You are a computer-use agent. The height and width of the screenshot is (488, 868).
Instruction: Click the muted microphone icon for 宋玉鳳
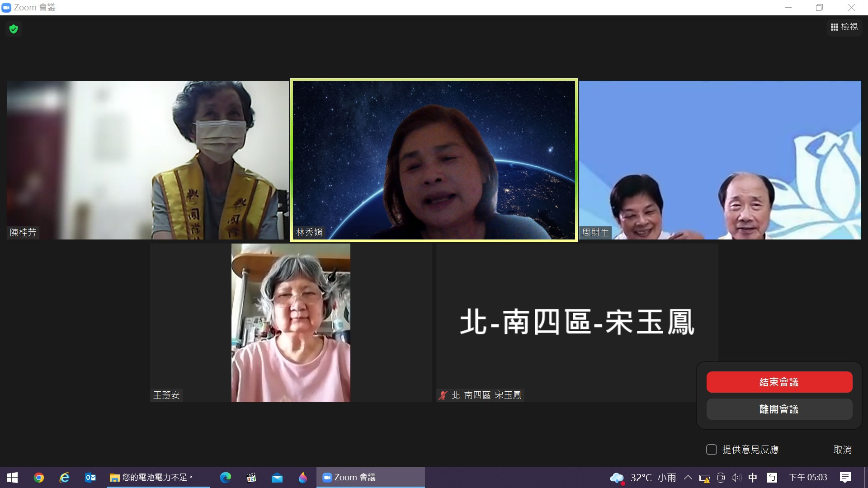pyautogui.click(x=443, y=395)
